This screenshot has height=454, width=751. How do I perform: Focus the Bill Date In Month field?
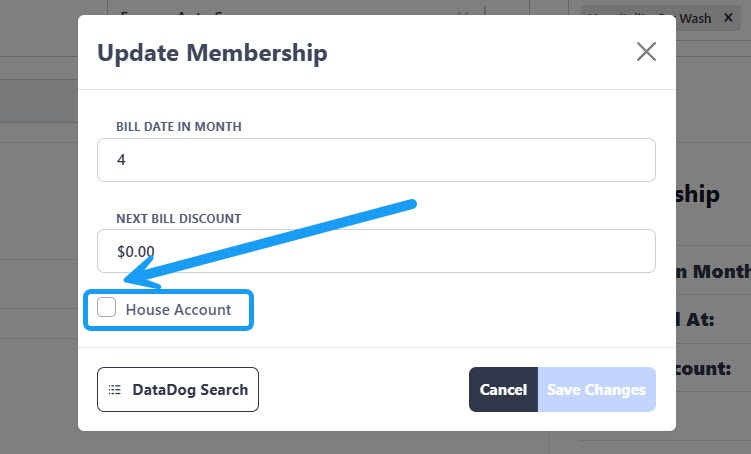pos(376,160)
